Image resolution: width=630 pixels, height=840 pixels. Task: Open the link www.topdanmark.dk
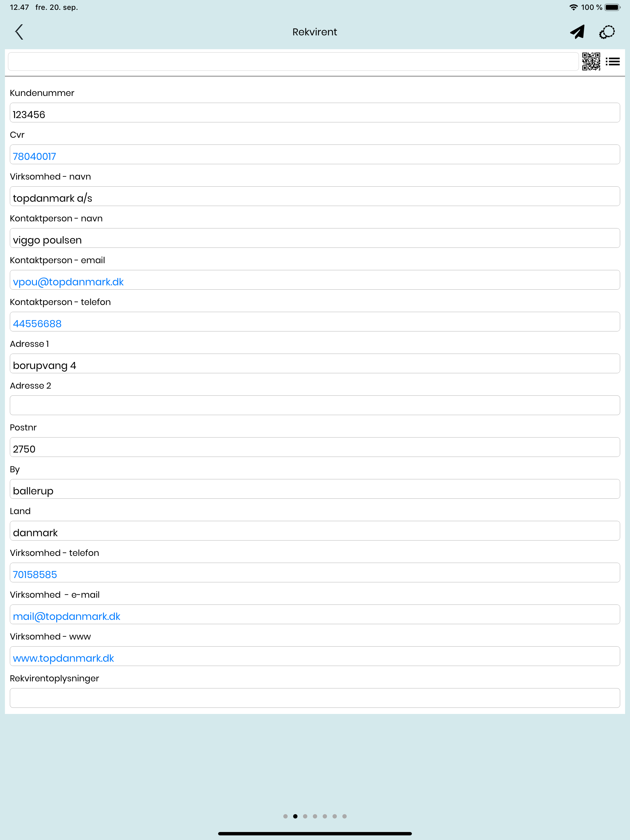coord(63,658)
